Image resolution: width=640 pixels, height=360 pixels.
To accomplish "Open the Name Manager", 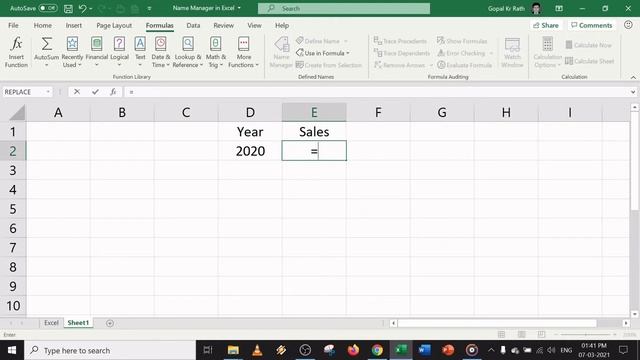I will click(x=281, y=52).
